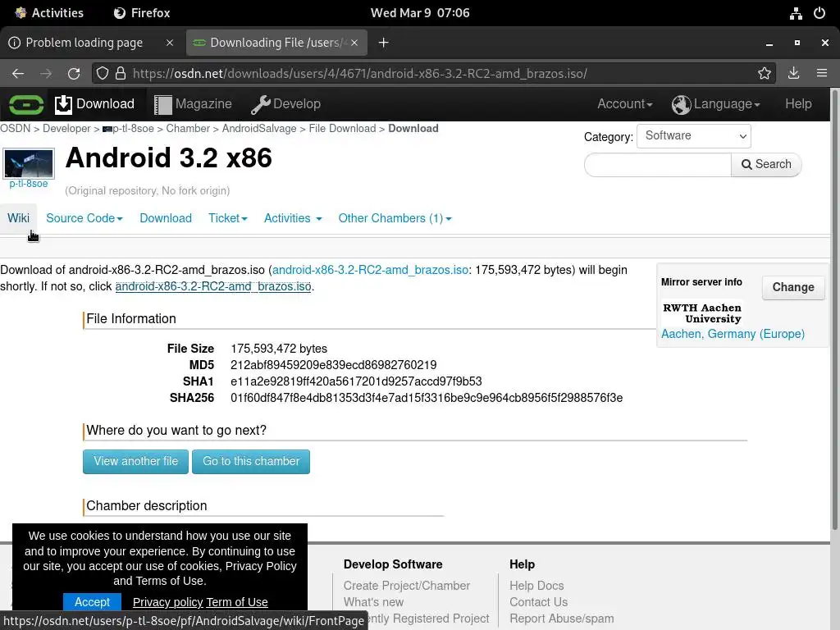Screen dimensions: 840x630
Task: Switch to Downloading File browser tab
Action: (276, 43)
